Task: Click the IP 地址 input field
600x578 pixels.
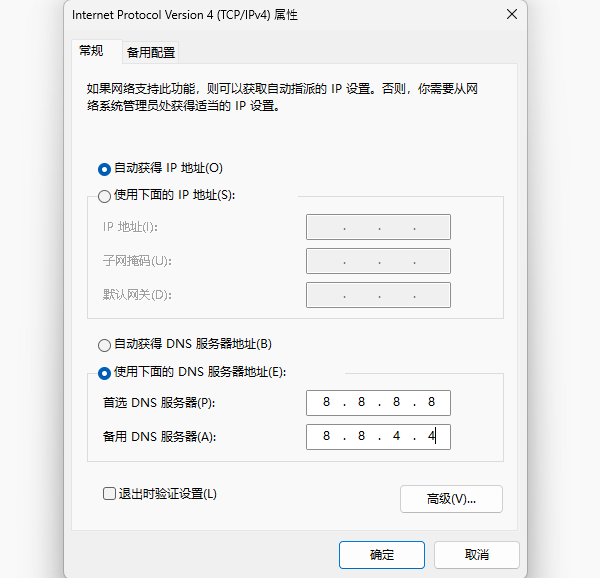Action: click(x=378, y=227)
